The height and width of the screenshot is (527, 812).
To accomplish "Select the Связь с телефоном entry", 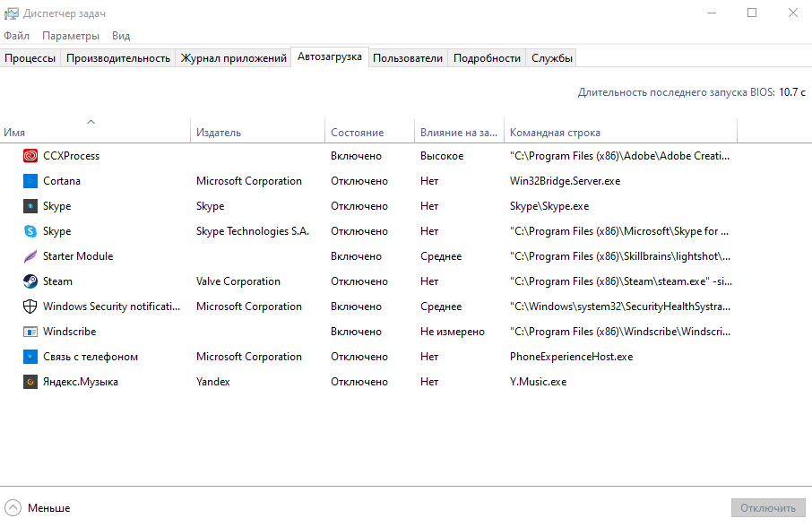I will click(x=91, y=357).
